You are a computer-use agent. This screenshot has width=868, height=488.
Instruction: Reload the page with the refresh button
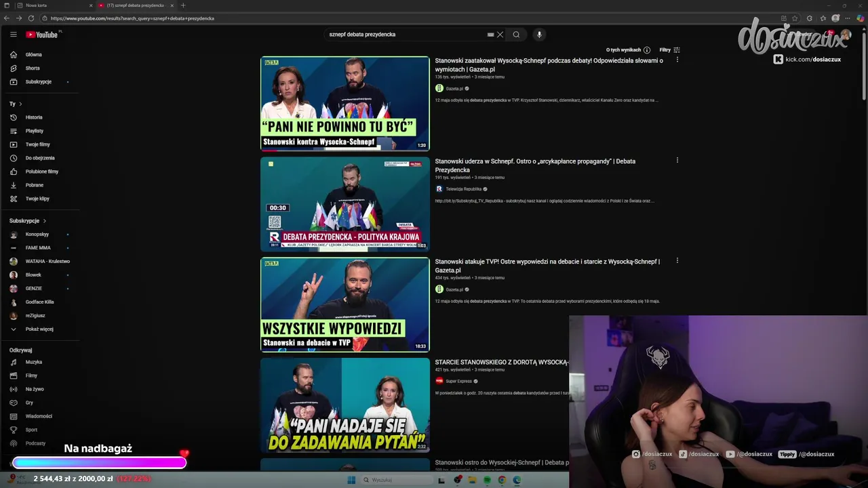point(30,18)
